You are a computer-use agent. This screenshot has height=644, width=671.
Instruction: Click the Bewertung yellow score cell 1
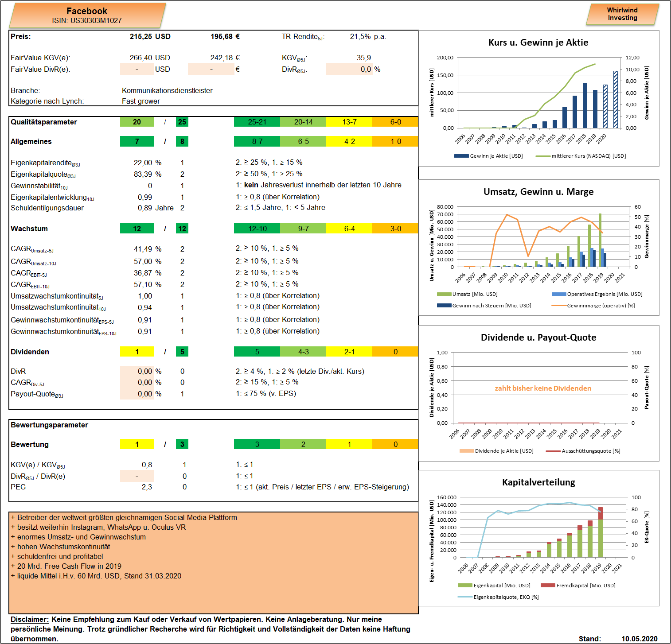[137, 444]
